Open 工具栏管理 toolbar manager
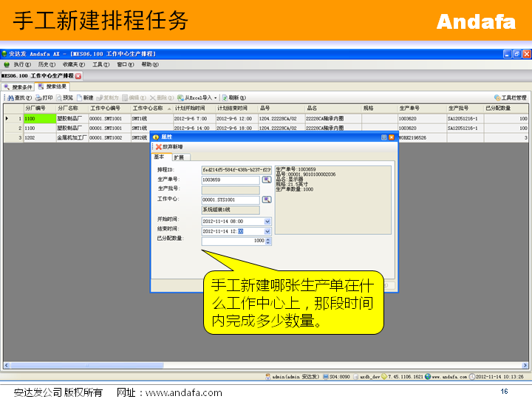The image size is (532, 399). tap(510, 98)
